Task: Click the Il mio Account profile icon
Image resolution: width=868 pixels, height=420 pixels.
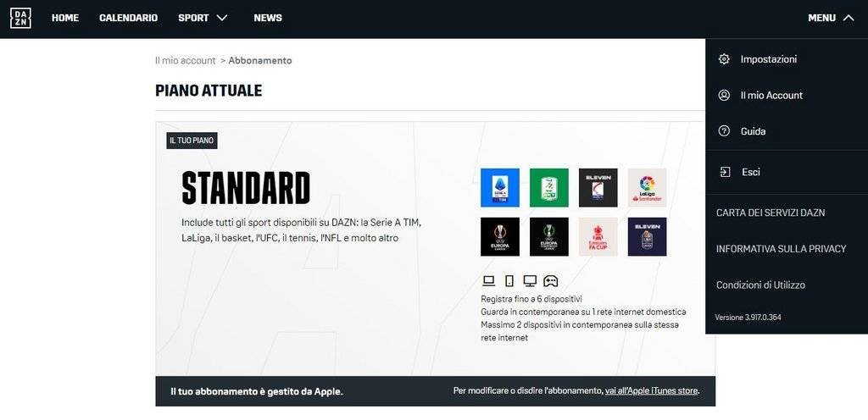Action: pyautogui.click(x=724, y=95)
